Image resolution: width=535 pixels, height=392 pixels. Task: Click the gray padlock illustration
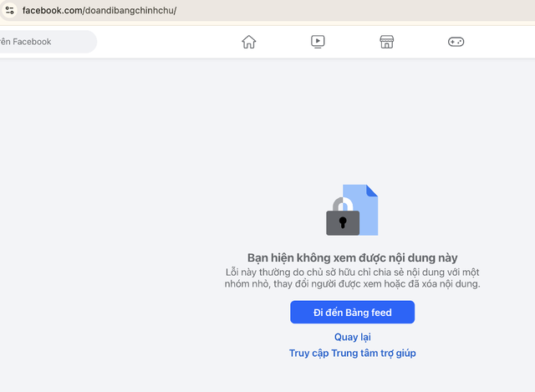(343, 219)
